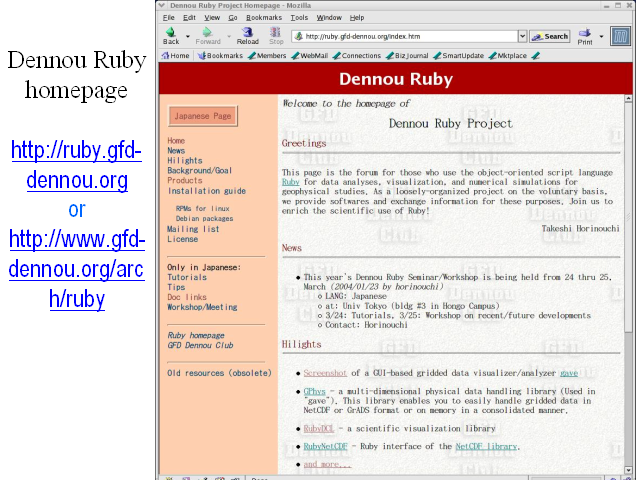
Task: Click the Stop loading icon
Action: [276, 32]
